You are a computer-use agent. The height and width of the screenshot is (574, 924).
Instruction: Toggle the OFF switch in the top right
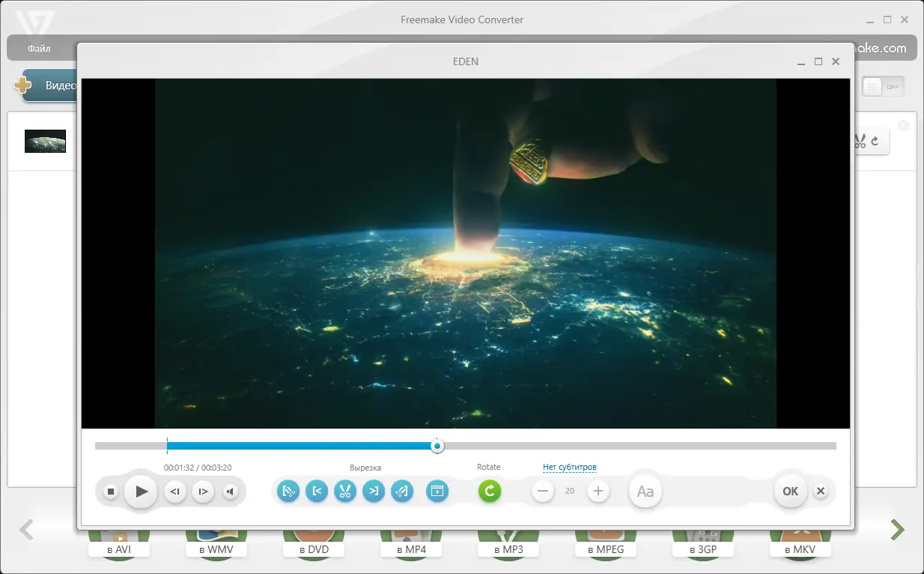(x=891, y=86)
